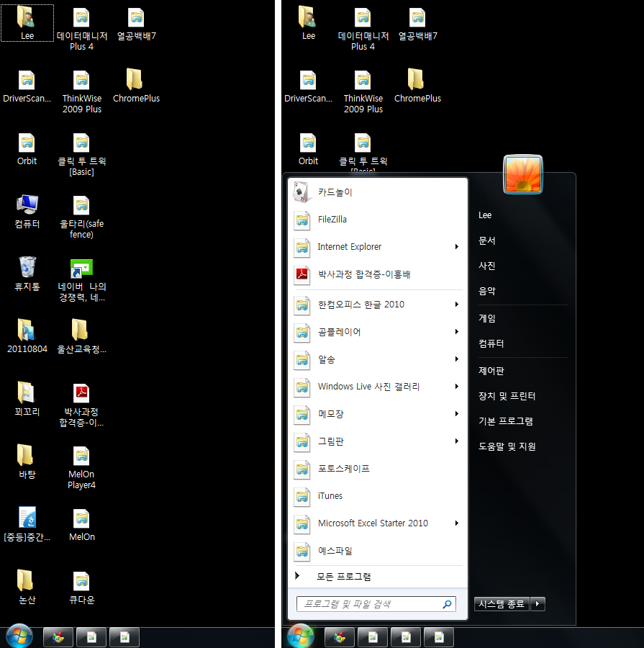Launch 한컴오피스 한글 2010 from Start menu
644x648 pixels.
[377, 305]
